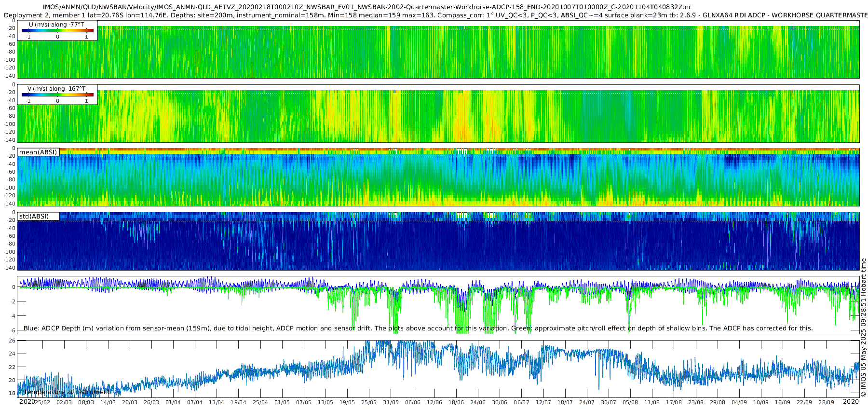Click the 29/08 date tick label
This screenshot has width=868, height=410.
[x=718, y=402]
